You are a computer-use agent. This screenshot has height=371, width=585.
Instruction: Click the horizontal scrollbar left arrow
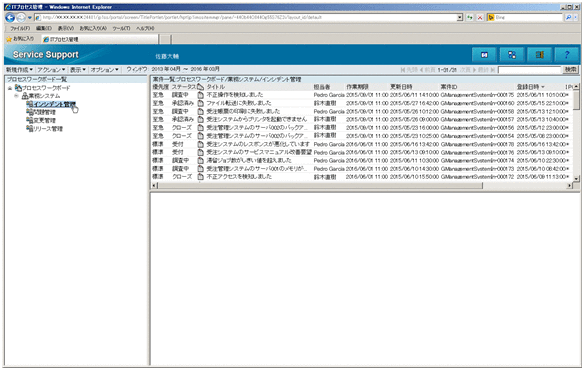154,186
